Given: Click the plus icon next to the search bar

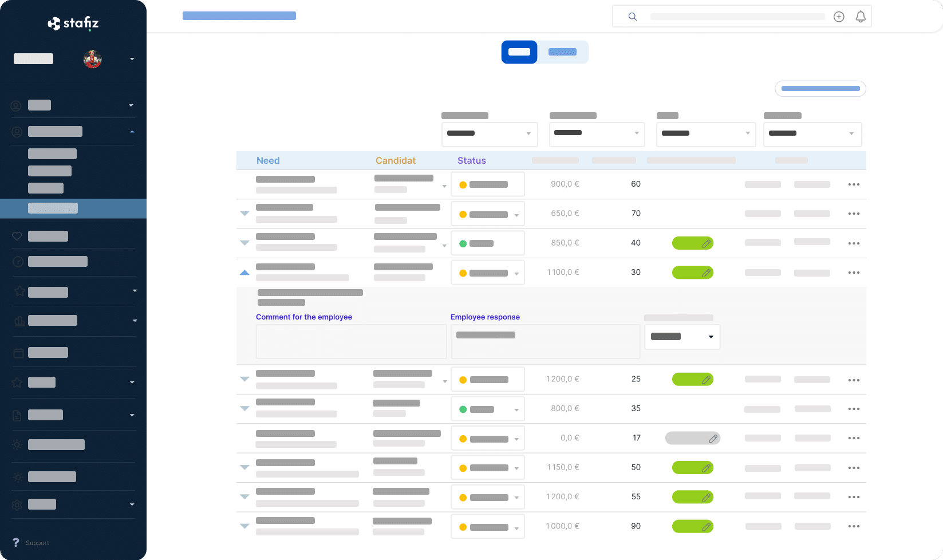Looking at the screenshot, I should point(838,17).
